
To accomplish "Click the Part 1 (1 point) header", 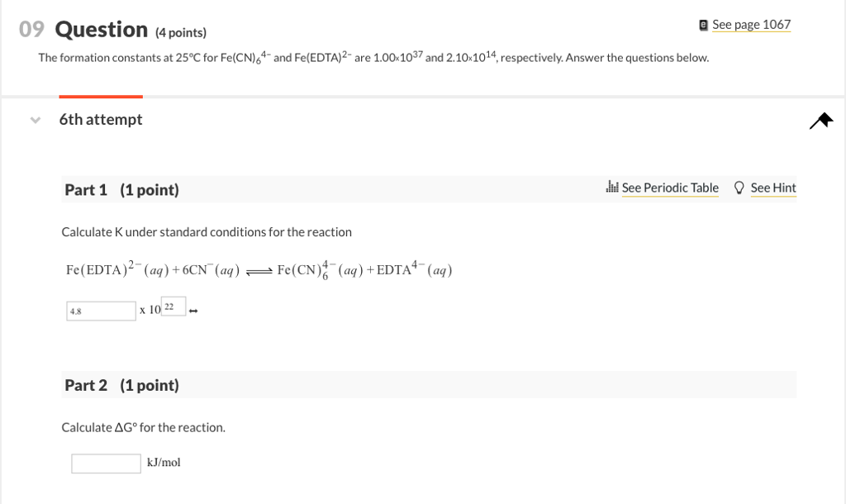I will (121, 190).
